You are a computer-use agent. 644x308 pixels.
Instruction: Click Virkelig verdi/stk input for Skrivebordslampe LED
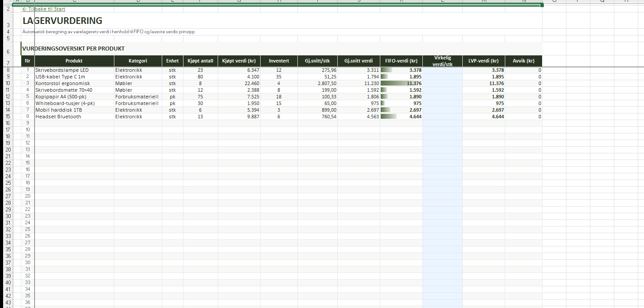[442, 70]
